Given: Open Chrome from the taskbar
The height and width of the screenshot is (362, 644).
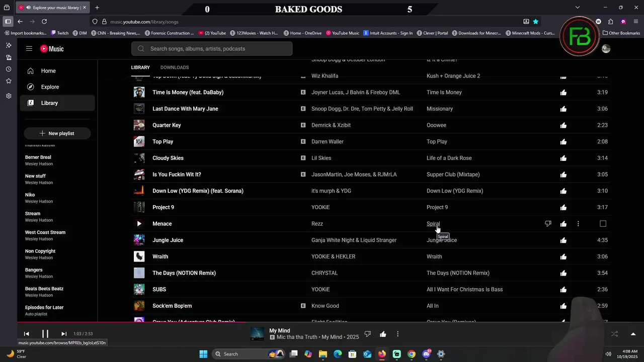Looking at the screenshot, I should (412, 354).
